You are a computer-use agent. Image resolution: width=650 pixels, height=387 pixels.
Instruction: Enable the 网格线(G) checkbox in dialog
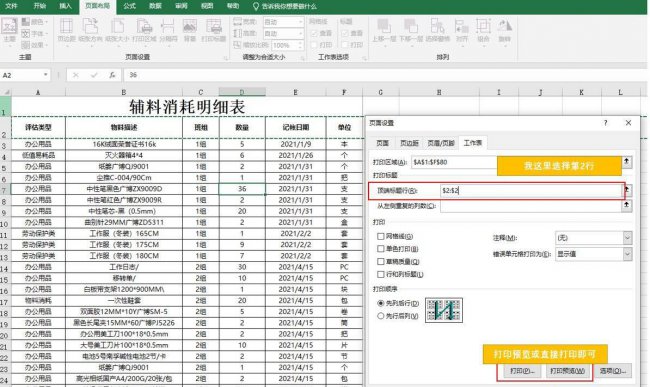(381, 236)
